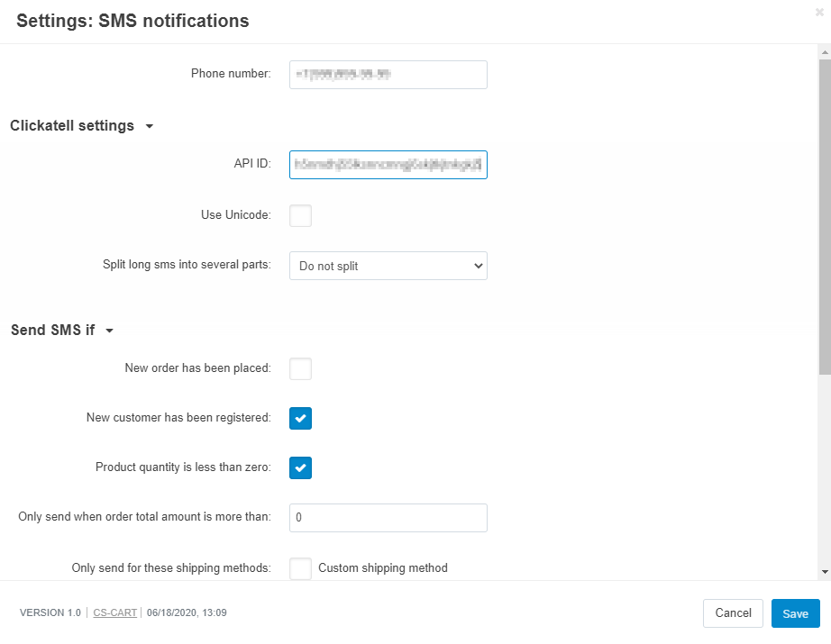Open the Split long sms dropdown
831x644 pixels.
(x=388, y=266)
